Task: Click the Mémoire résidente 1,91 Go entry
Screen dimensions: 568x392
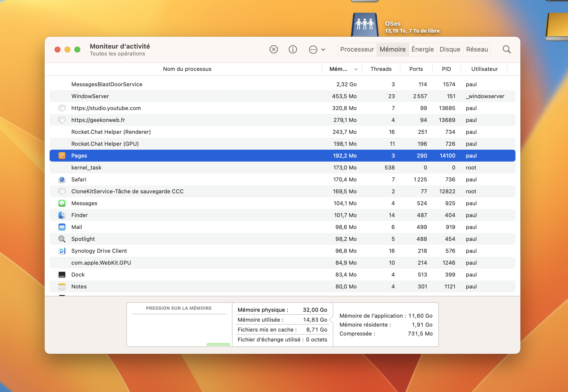Action: coord(386,325)
